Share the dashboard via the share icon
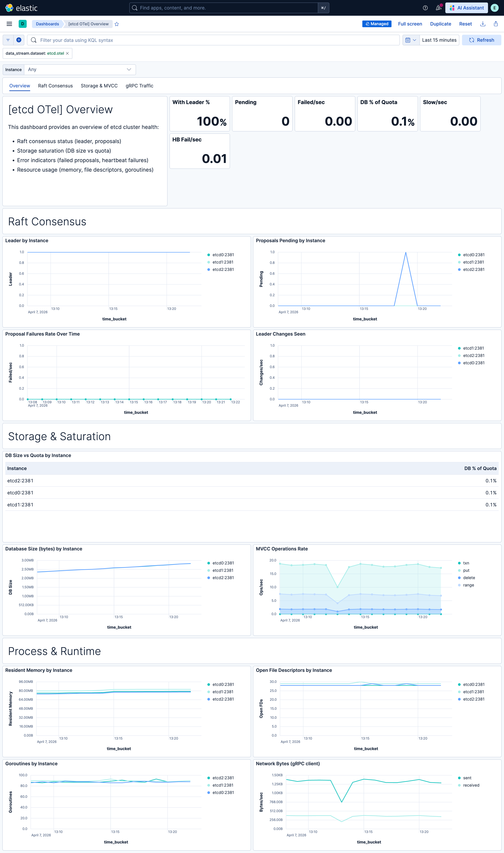The height and width of the screenshot is (853, 504). click(495, 24)
